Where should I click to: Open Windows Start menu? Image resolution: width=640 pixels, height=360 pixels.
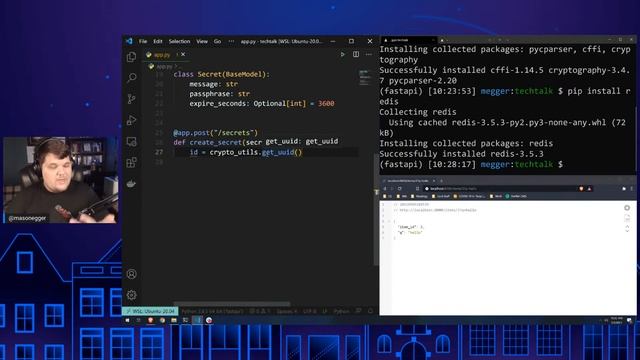tap(127, 320)
